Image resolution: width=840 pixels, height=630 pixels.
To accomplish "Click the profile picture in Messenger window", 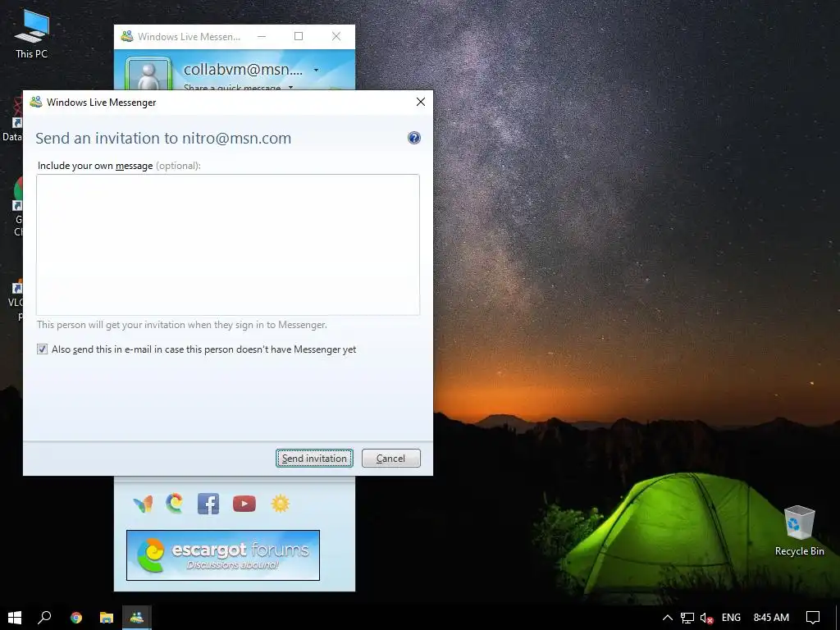I will [148, 75].
